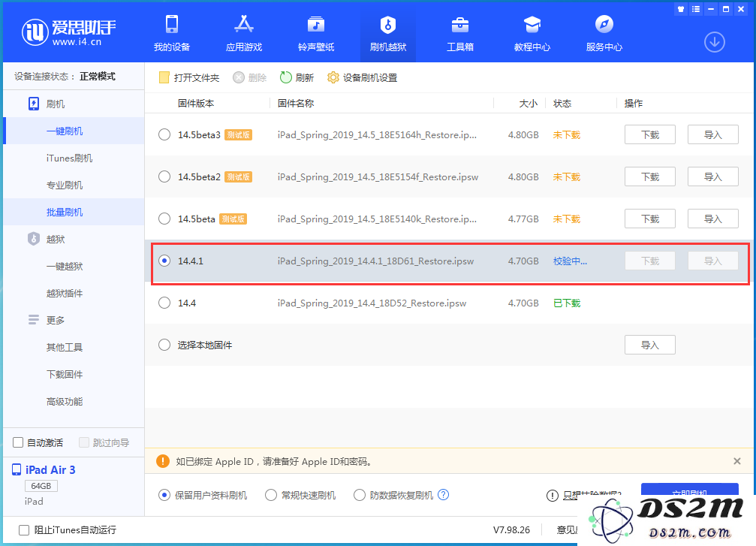
Task: Choose 防数据恢复刷机 mode
Action: point(360,495)
